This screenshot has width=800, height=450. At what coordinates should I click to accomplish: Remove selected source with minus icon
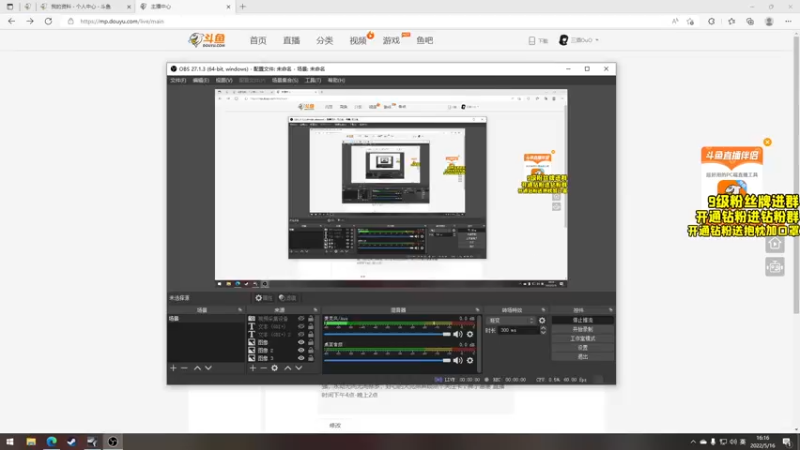click(x=263, y=368)
